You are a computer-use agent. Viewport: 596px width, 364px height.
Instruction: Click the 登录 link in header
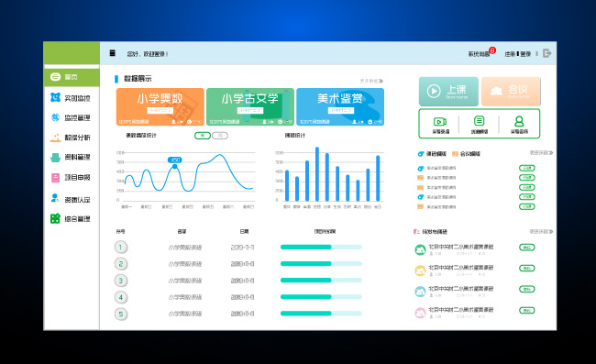pos(525,54)
